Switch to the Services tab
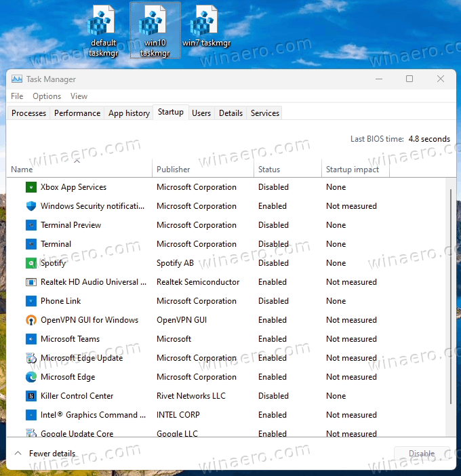461x476 pixels. [x=264, y=113]
